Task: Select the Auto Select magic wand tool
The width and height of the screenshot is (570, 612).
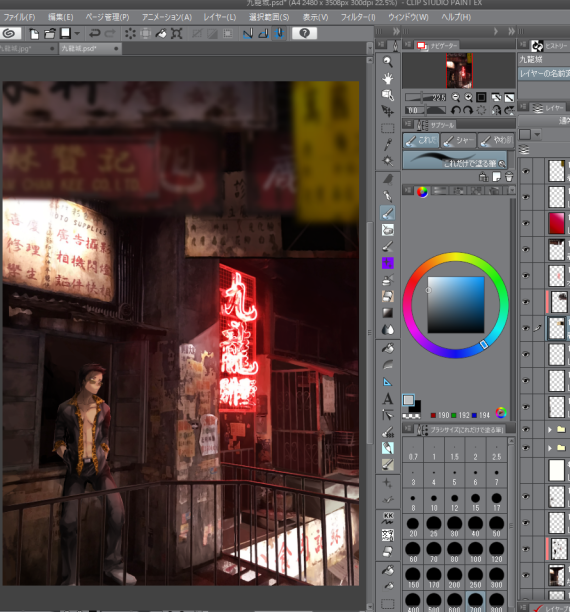Action: 387,160
